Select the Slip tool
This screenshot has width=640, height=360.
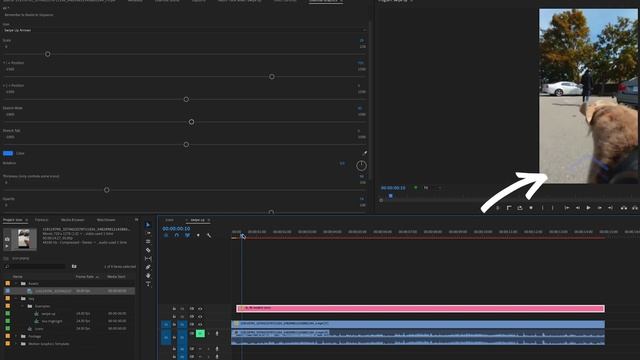pyautogui.click(x=148, y=259)
